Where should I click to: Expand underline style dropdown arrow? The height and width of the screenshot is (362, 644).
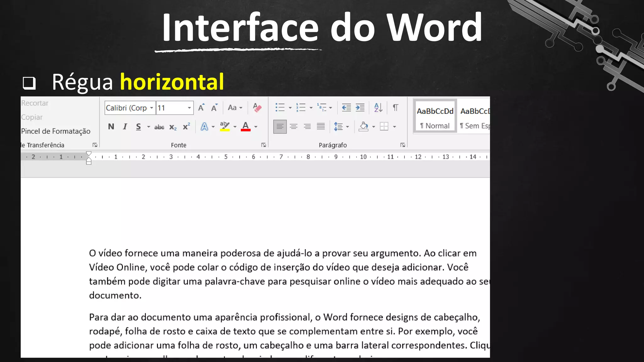tap(148, 127)
